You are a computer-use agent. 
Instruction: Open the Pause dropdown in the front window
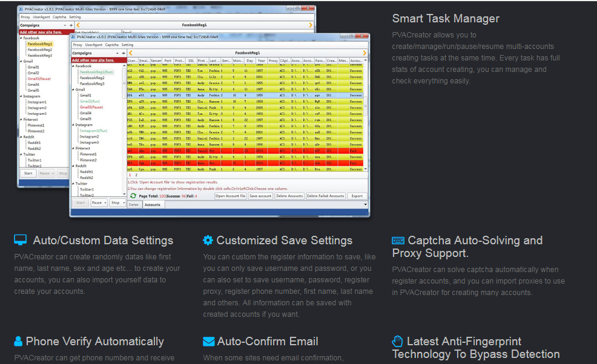click(x=99, y=203)
